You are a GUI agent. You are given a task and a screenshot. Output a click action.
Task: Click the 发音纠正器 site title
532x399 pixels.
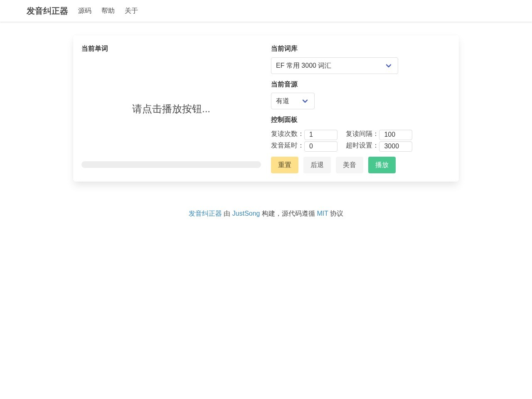point(47,11)
